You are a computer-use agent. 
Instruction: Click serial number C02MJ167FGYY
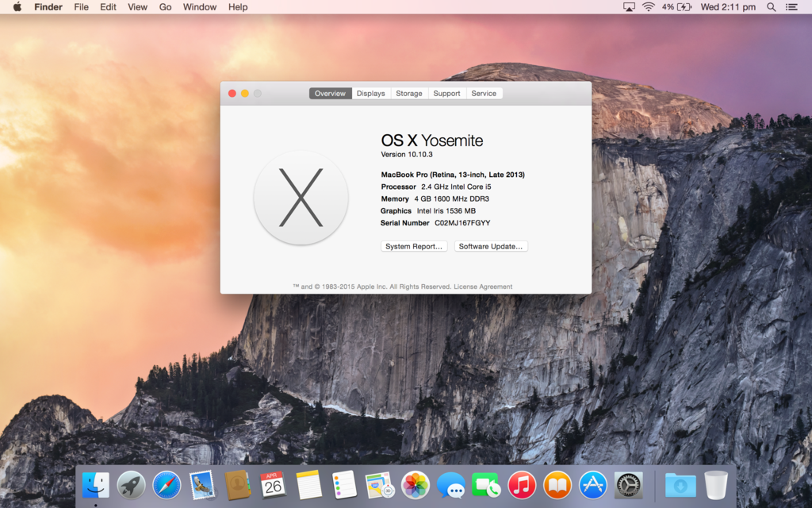pos(462,223)
